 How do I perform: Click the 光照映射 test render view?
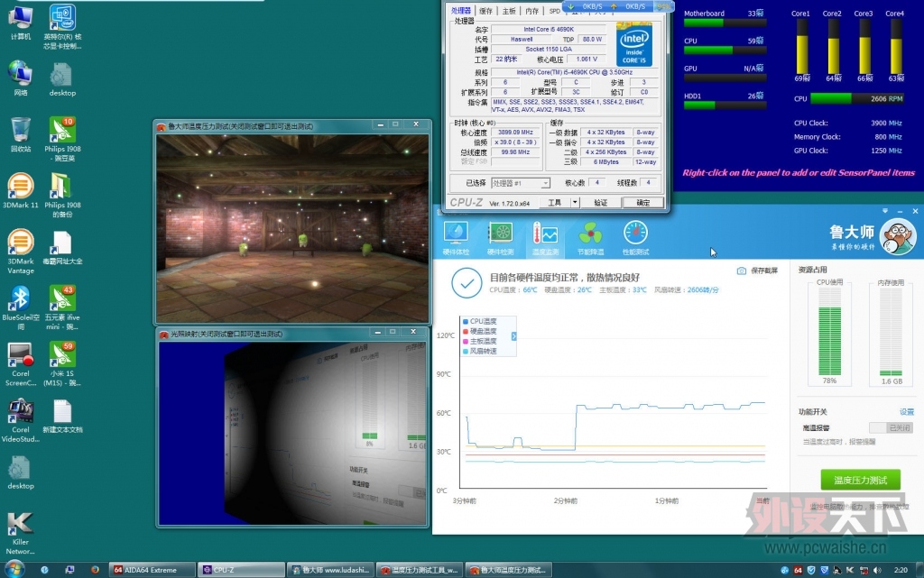[x=292, y=434]
